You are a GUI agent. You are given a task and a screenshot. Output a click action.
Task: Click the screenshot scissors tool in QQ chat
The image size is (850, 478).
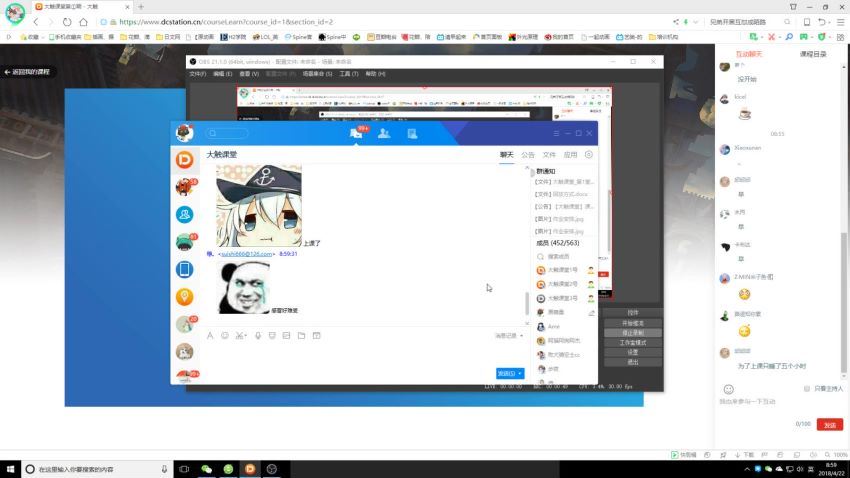(239, 335)
